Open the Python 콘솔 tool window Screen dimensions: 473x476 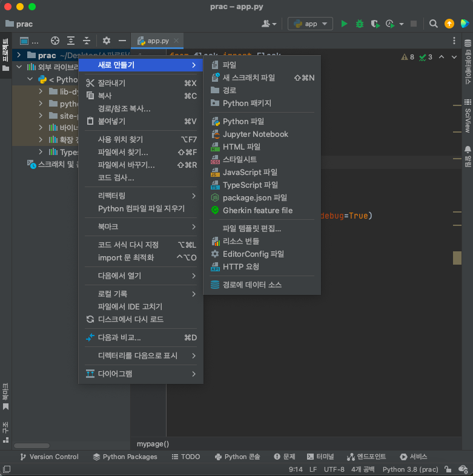(x=237, y=457)
